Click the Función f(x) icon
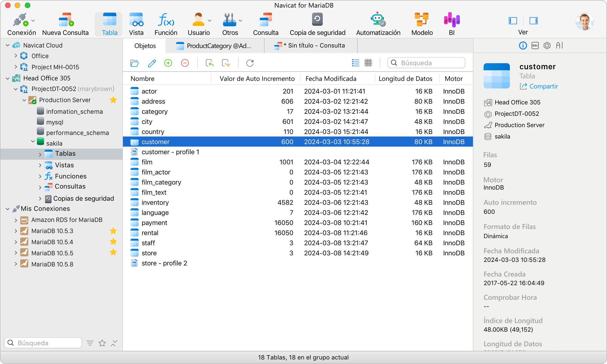 [x=166, y=20]
